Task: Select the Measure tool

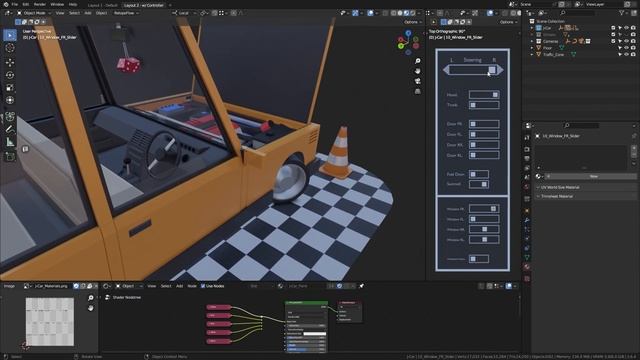Action: (x=10, y=142)
